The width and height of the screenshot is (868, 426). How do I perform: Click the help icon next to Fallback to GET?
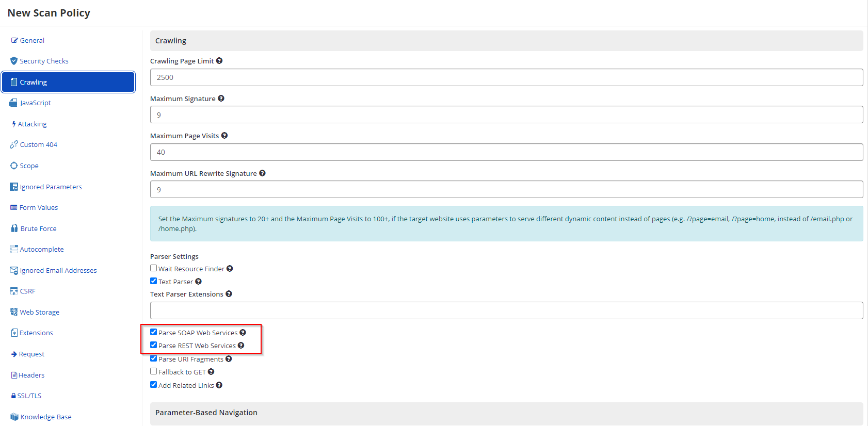click(x=211, y=372)
